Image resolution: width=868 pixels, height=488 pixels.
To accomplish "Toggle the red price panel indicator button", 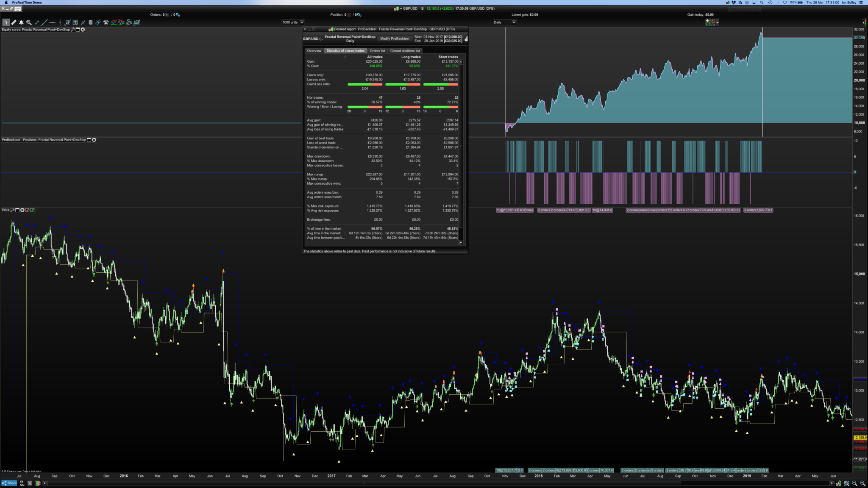I will (28, 210).
